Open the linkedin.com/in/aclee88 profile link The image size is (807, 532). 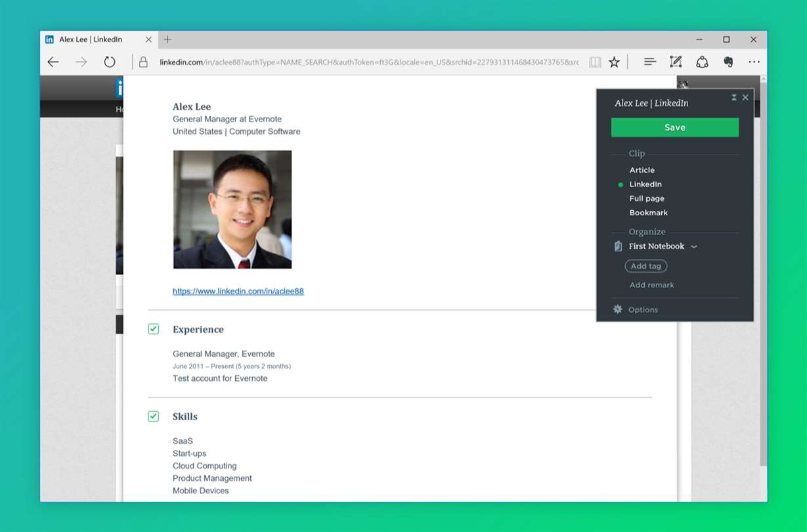point(238,291)
